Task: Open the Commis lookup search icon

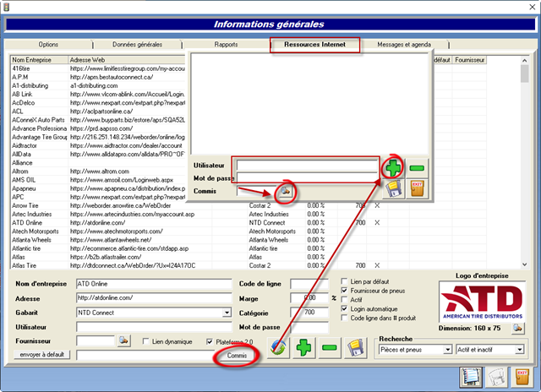Action: (286, 191)
